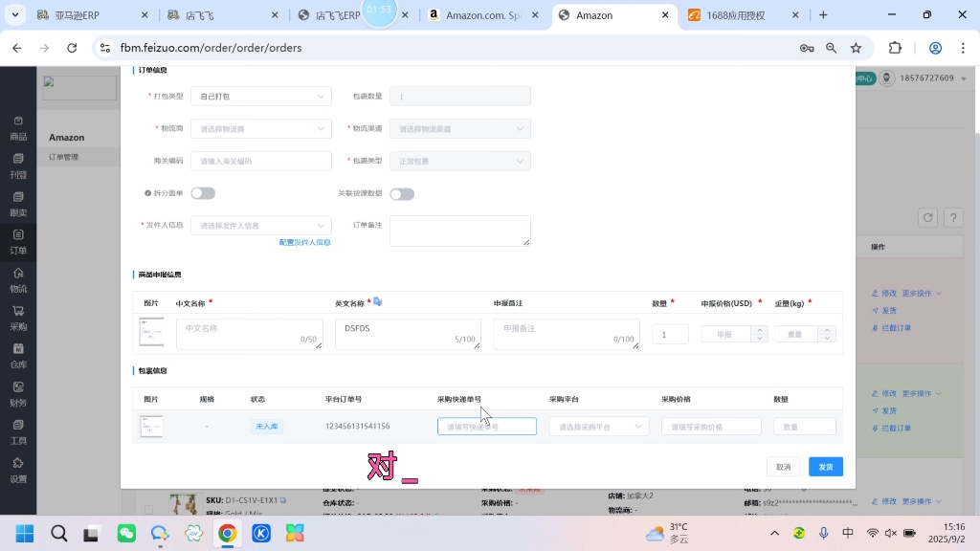
Task: Open the 刊登 section in sidebar
Action: point(18,166)
